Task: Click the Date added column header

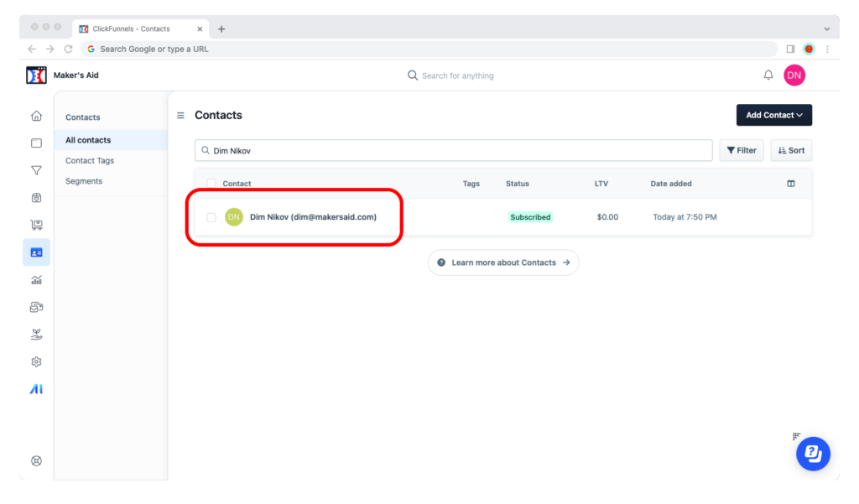Action: pos(670,184)
